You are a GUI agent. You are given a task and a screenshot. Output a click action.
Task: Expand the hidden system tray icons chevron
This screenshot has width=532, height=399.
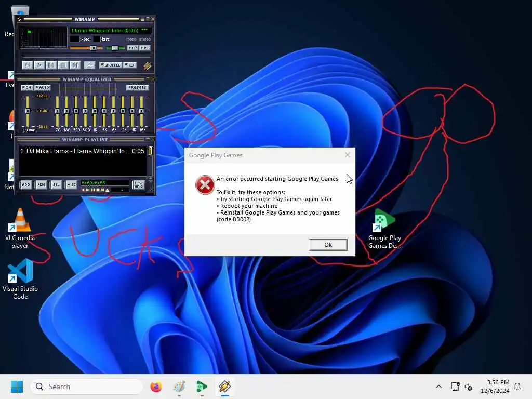tap(438, 387)
